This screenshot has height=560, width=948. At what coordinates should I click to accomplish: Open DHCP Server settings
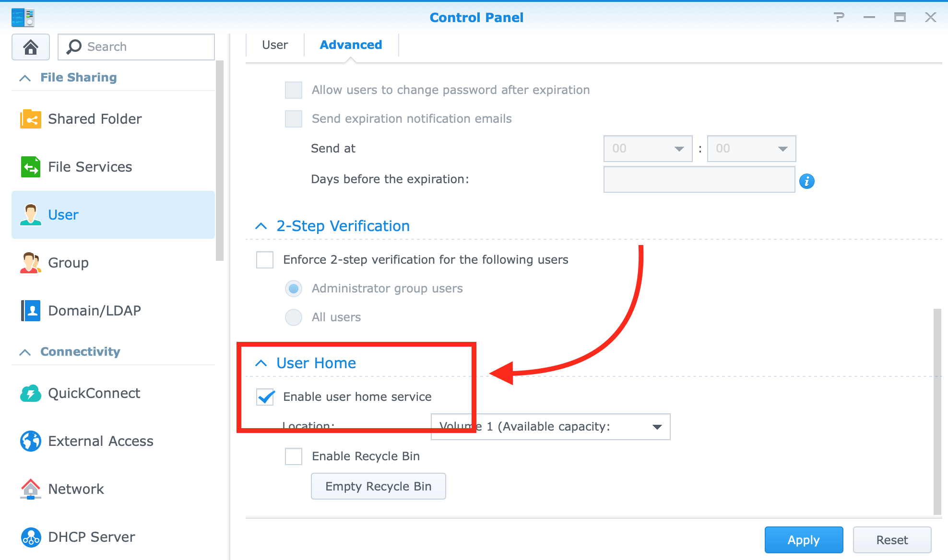tap(91, 537)
